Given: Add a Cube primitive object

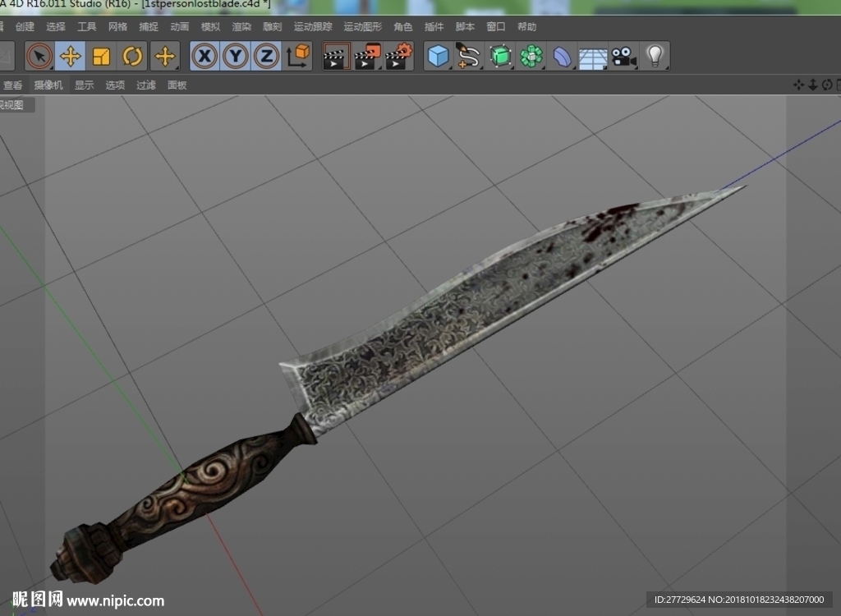Looking at the screenshot, I should [439, 56].
